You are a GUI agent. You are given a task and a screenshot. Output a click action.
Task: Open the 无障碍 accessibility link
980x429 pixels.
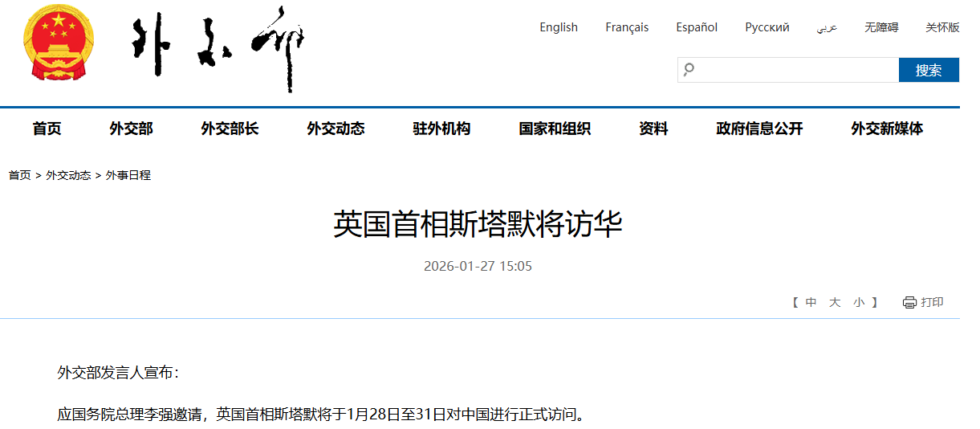(881, 27)
